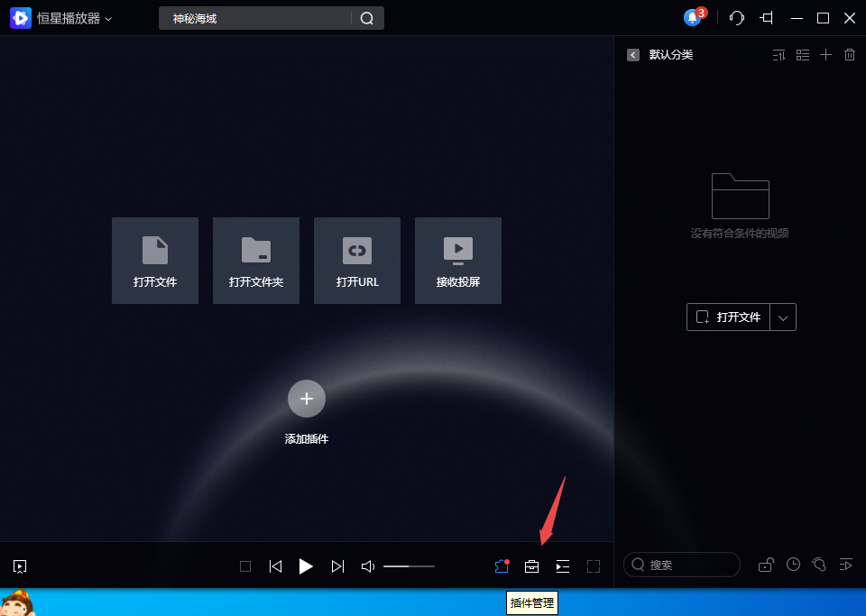This screenshot has height=616, width=866.
Task: Adjust the volume slider
Action: pyautogui.click(x=409, y=566)
